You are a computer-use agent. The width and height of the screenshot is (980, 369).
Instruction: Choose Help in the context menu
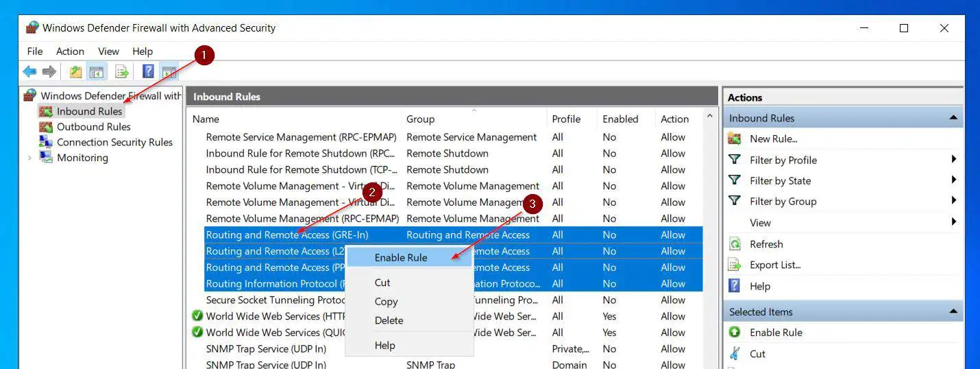[409, 346]
